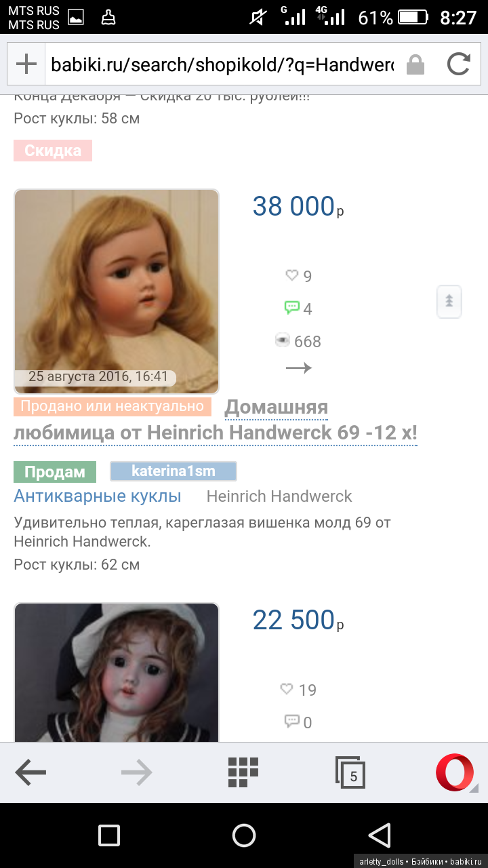Click the arrow under 668 views
Image resolution: width=488 pixels, height=868 pixels.
(298, 368)
